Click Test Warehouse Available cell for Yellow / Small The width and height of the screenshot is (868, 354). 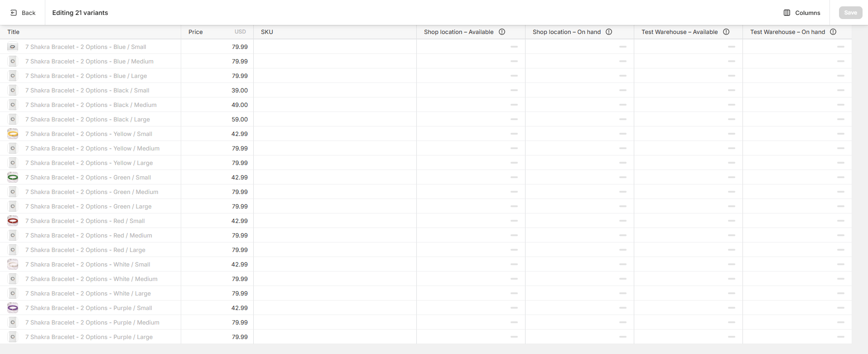coord(689,134)
